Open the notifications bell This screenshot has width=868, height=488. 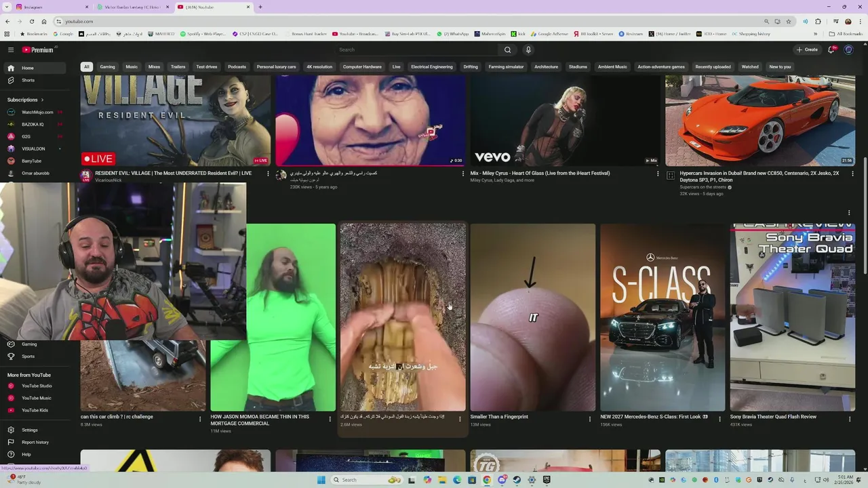click(831, 49)
